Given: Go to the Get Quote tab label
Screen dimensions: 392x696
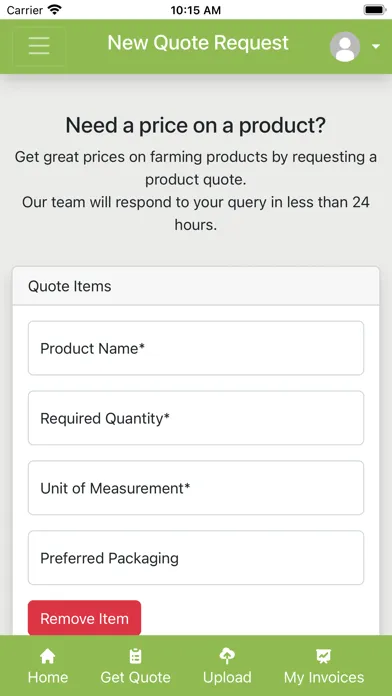Looking at the screenshot, I should pos(135,677).
